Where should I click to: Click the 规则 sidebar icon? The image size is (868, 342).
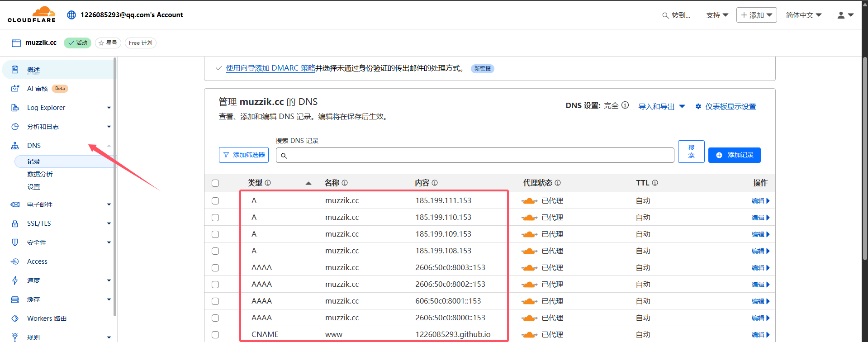pos(15,337)
